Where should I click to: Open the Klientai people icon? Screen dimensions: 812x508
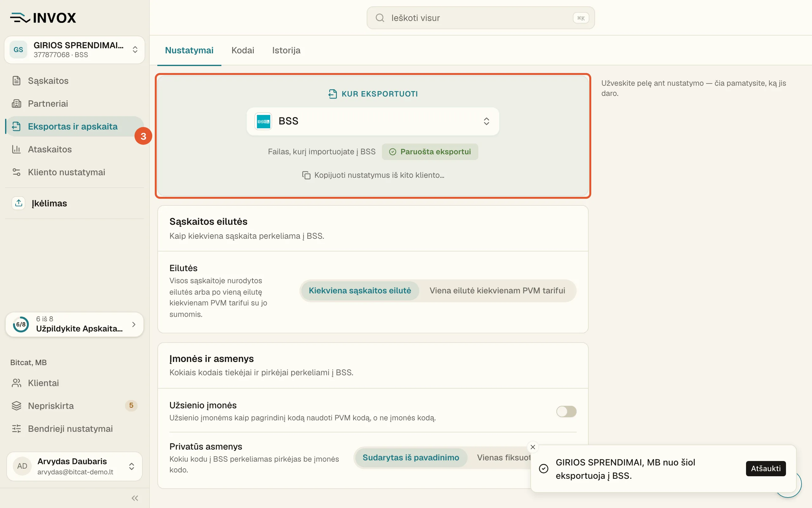(x=16, y=383)
